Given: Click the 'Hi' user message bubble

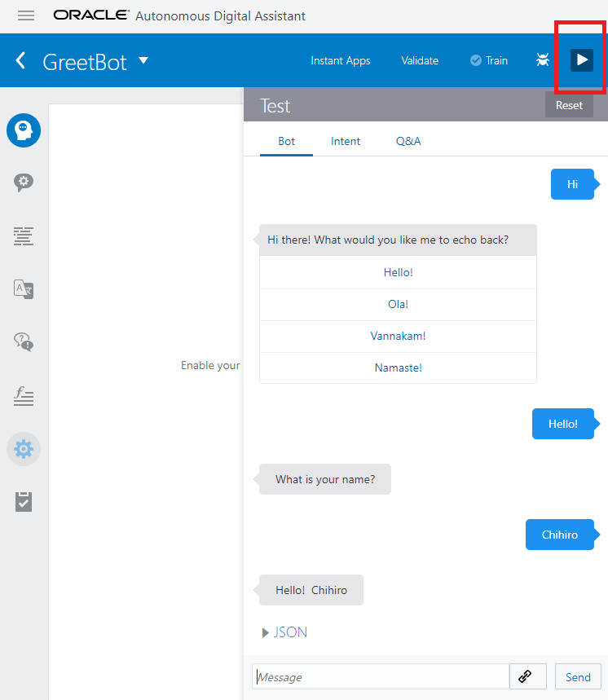Looking at the screenshot, I should (x=573, y=184).
